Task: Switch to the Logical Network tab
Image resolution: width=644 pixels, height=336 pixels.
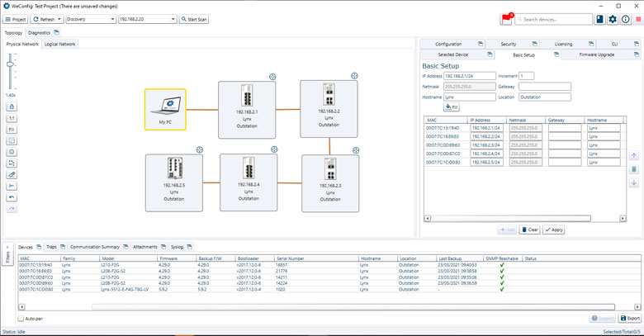Action: [60, 44]
